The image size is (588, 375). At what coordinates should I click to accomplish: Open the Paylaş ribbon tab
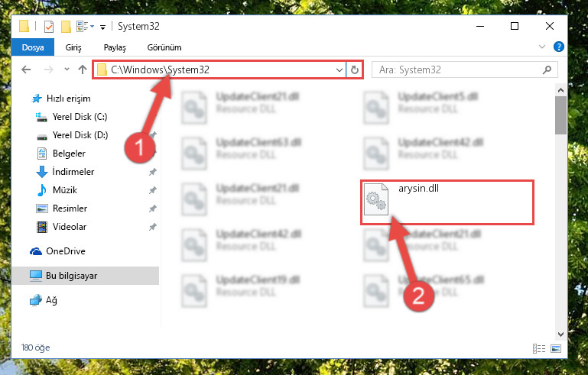coord(115,47)
